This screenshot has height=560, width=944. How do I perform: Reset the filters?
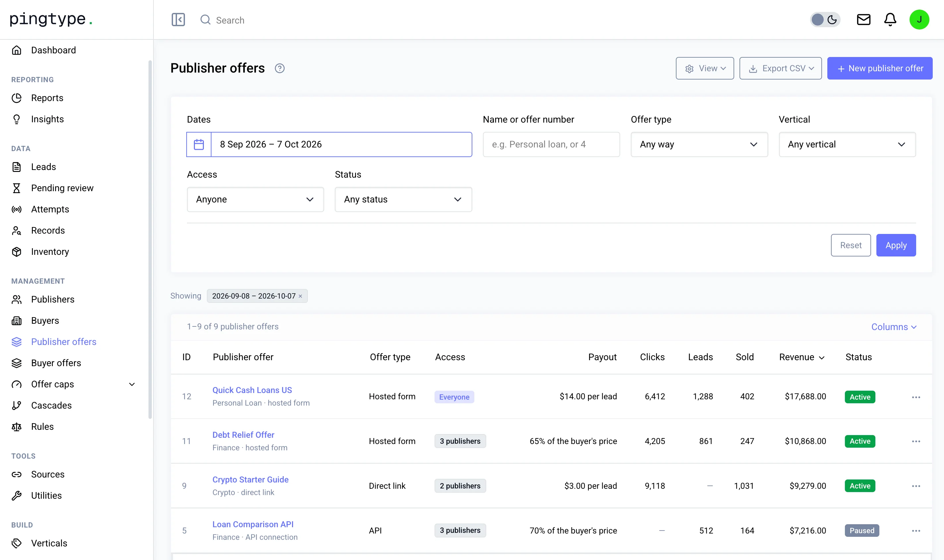tap(851, 245)
